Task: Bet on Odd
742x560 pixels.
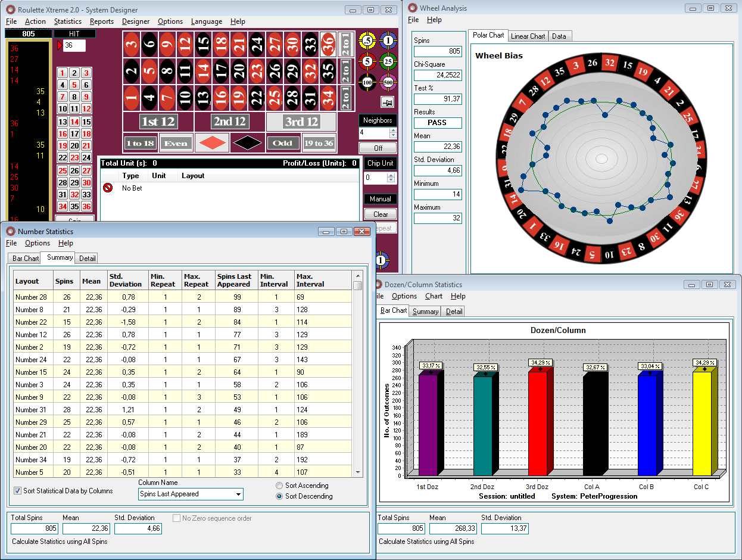Action: pyautogui.click(x=283, y=143)
